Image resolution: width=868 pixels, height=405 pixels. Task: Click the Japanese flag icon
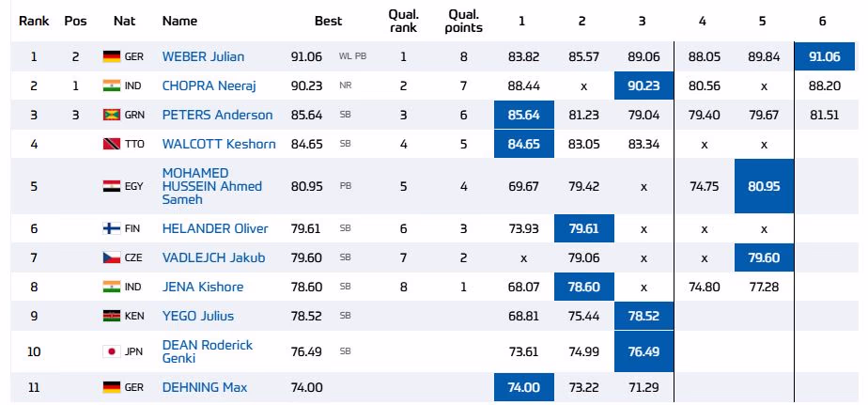(112, 352)
